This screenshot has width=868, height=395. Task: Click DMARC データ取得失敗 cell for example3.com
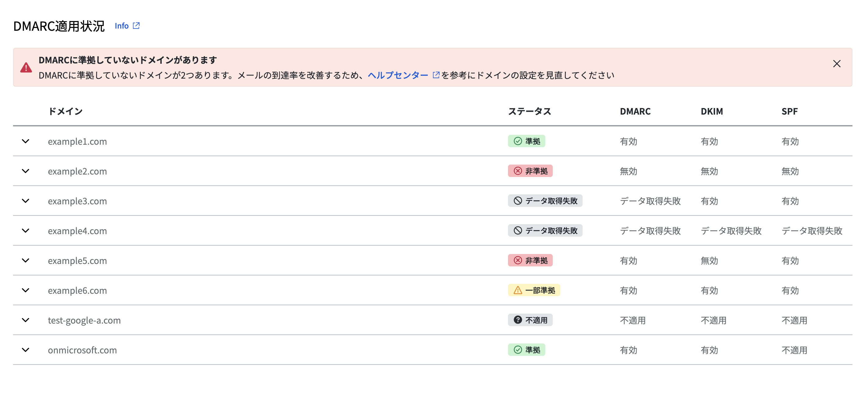pyautogui.click(x=650, y=201)
